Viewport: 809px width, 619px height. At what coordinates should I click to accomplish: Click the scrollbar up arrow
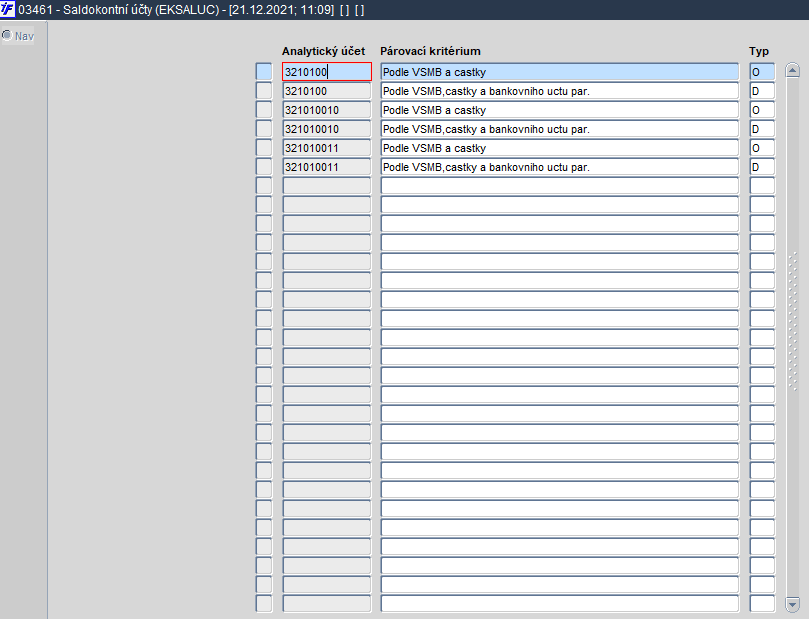coord(792,70)
